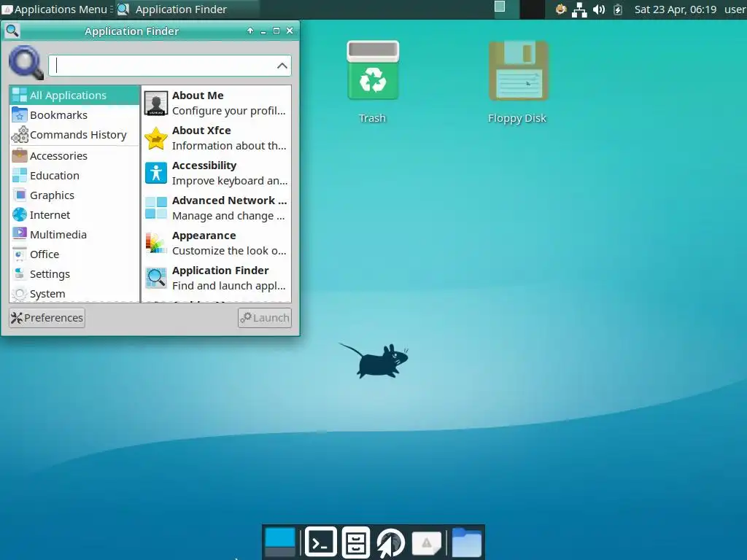
Task: Open the home folder icon in dock
Action: (x=466, y=542)
